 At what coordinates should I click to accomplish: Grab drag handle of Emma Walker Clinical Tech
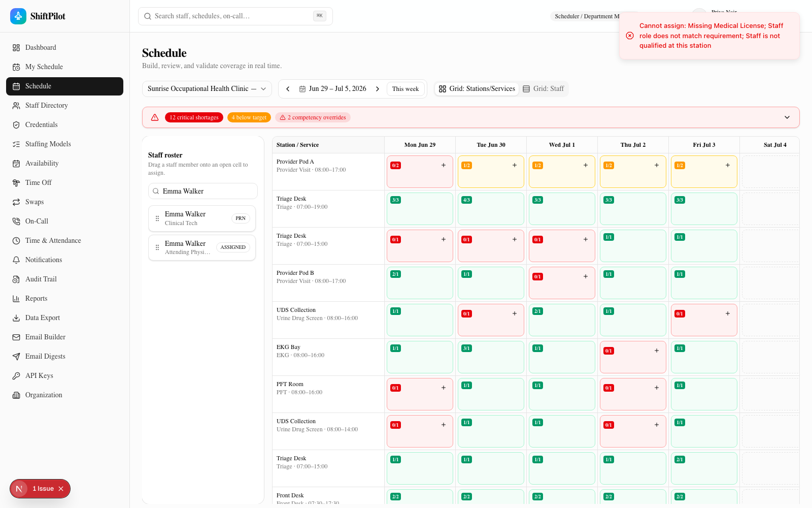[x=157, y=218]
